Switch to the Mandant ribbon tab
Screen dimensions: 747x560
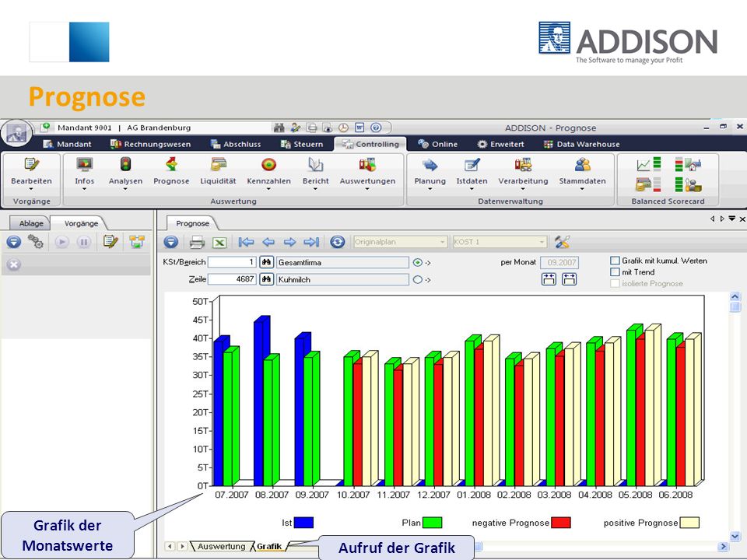click(67, 144)
